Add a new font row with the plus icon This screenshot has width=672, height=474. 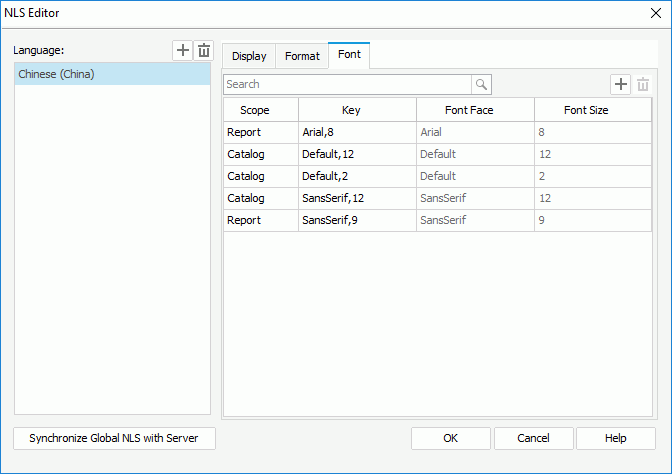[x=621, y=84]
